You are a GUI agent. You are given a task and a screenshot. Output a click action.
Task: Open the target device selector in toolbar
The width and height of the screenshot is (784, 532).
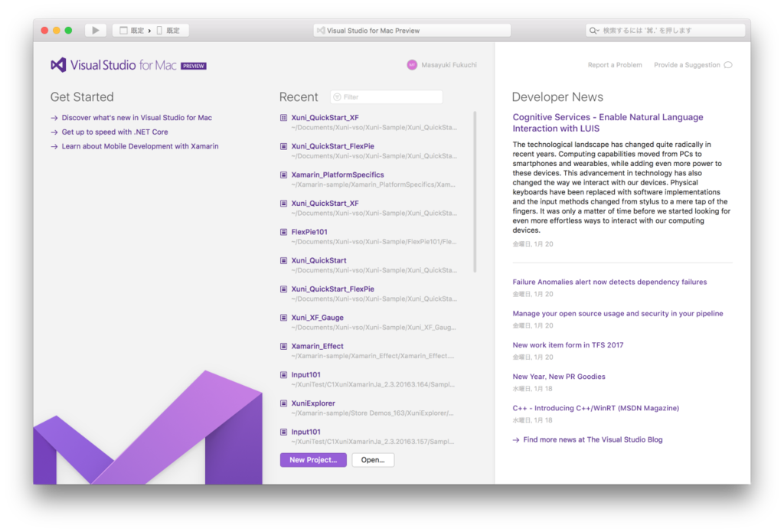click(x=168, y=31)
